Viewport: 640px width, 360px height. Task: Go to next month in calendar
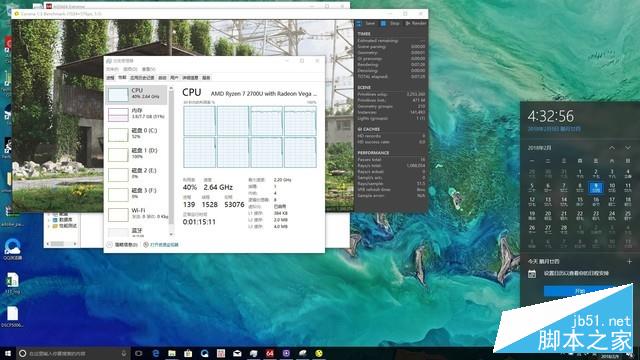click(628, 148)
